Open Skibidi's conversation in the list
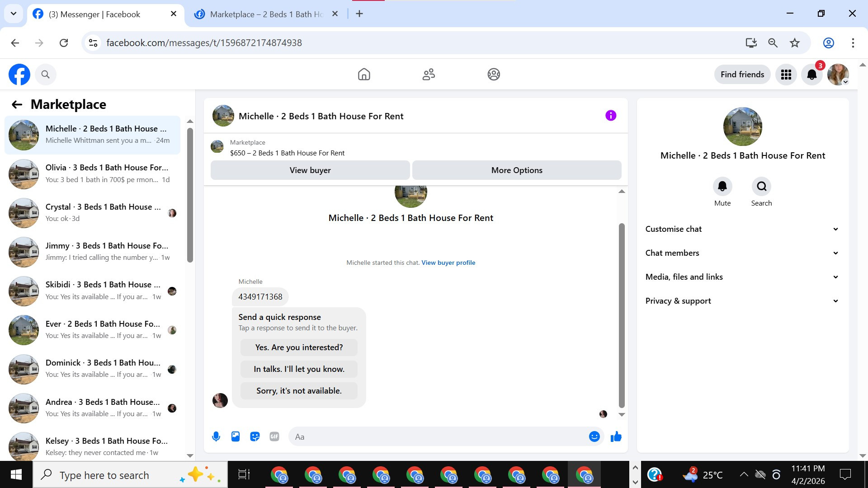The width and height of the screenshot is (868, 488). (92, 291)
